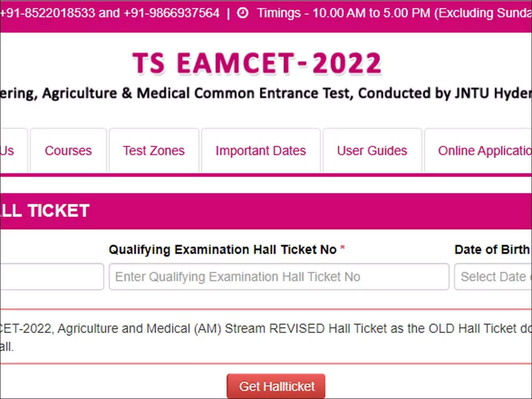Open the Online Application tab
This screenshot has width=532, height=399.
coord(483,151)
